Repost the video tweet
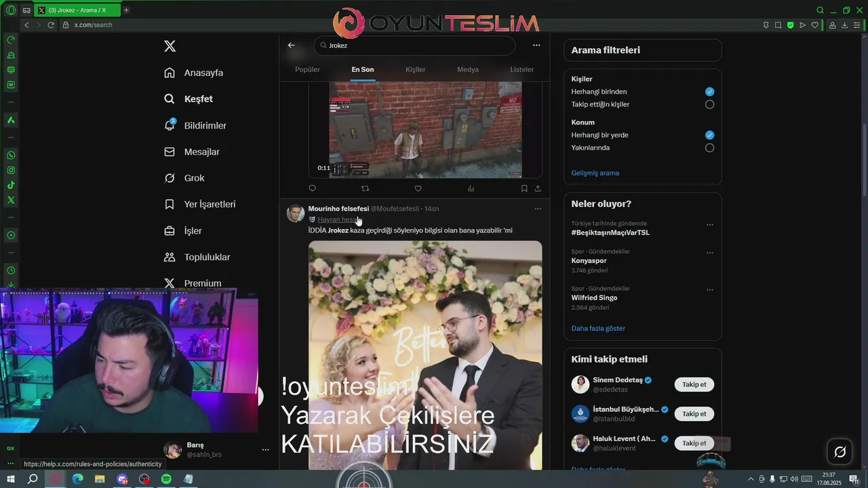The width and height of the screenshot is (868, 488). pos(365,188)
